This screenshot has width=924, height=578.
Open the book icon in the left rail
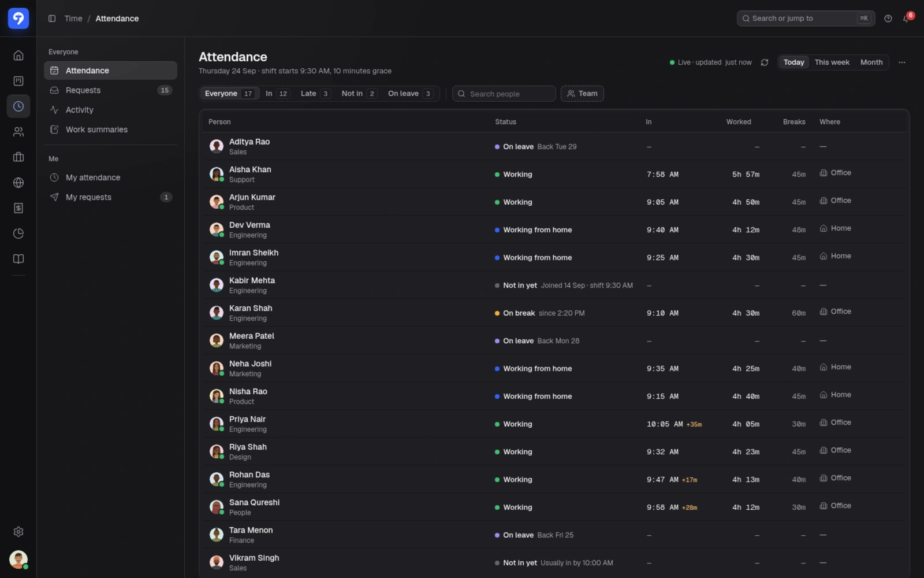[18, 259]
